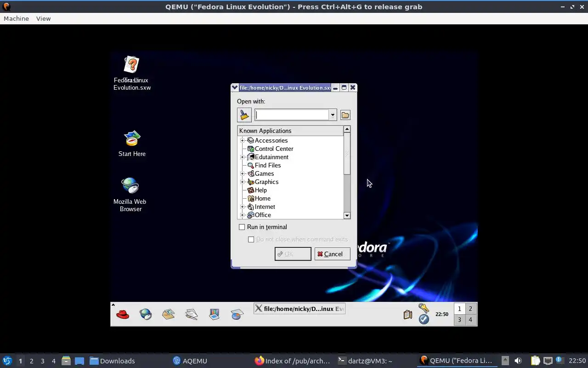Open presentation icon in Fedora panel
The image size is (588, 368).
point(215,315)
